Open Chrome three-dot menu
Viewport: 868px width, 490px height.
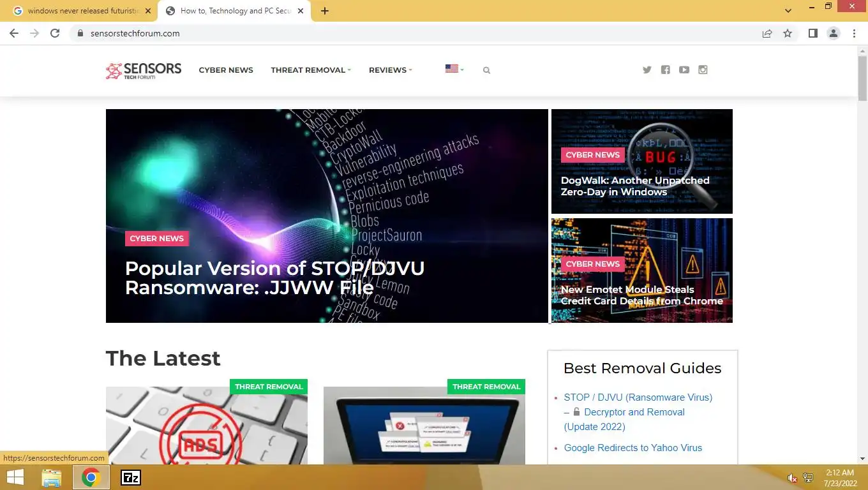[854, 33]
